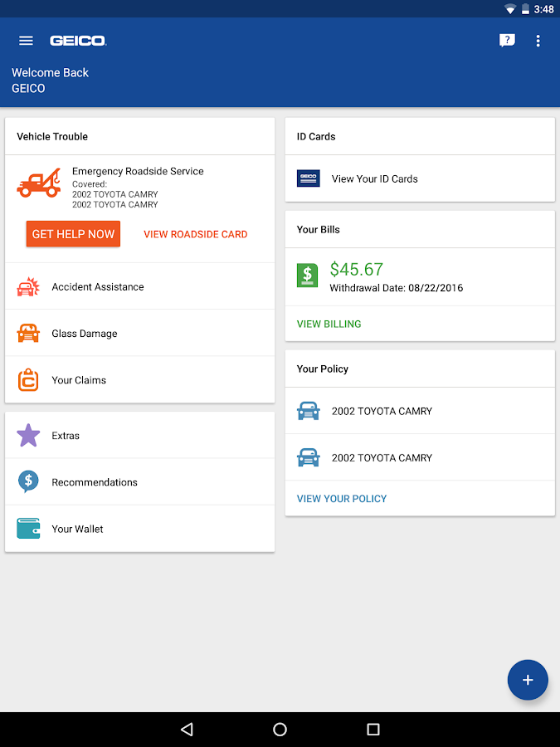
Task: Open the help chat bubble icon
Action: click(507, 41)
